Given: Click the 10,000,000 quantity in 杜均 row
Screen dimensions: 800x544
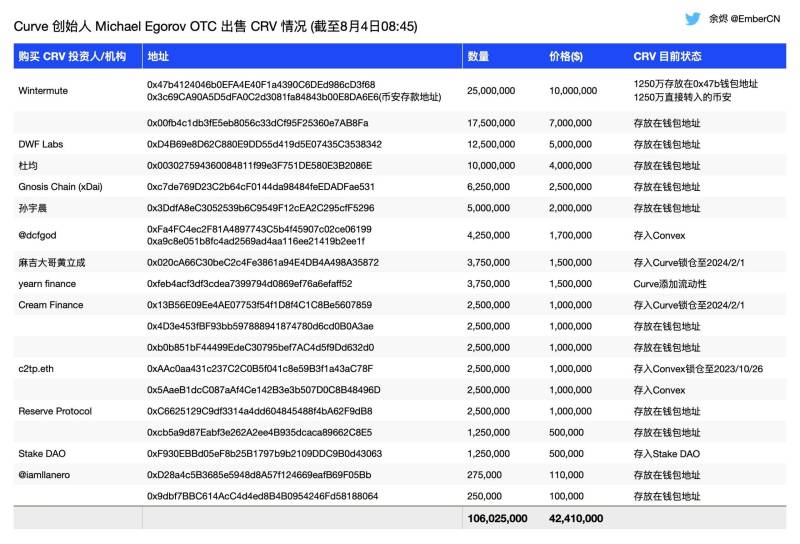Looking at the screenshot, I should coord(491,166).
